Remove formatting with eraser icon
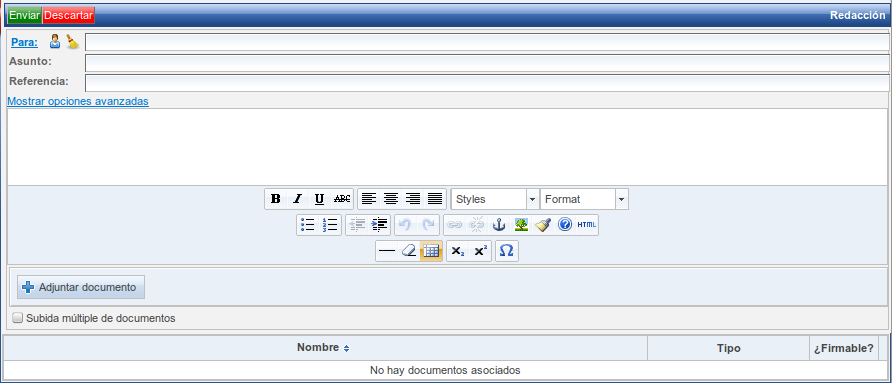Image resolution: width=892 pixels, height=383 pixels. [x=409, y=251]
